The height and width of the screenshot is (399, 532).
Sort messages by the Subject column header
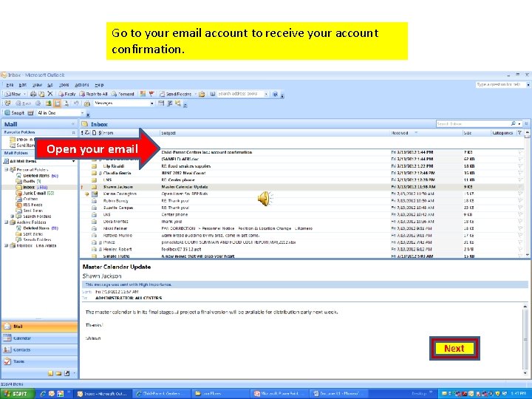tap(168, 133)
